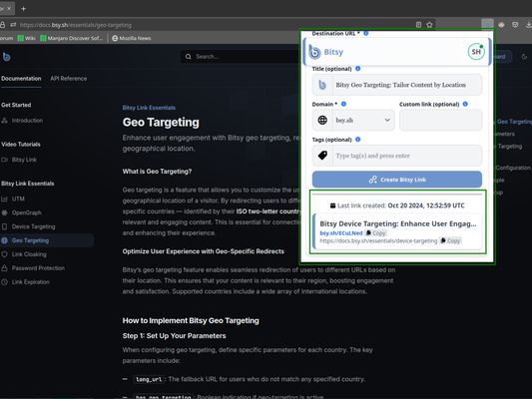Click the Link Cloaking shield icon

click(x=4, y=254)
